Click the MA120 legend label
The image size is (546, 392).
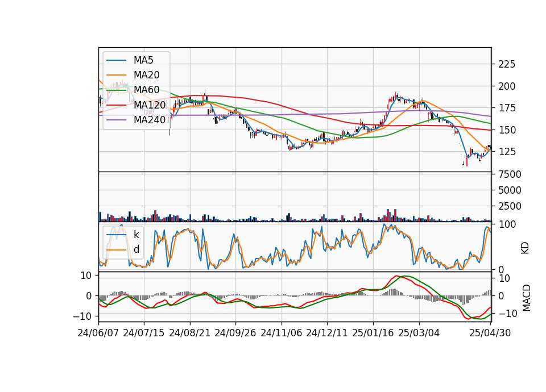150,105
